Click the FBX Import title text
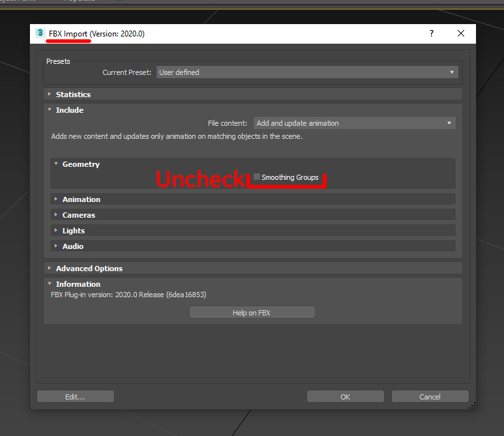 (x=96, y=34)
